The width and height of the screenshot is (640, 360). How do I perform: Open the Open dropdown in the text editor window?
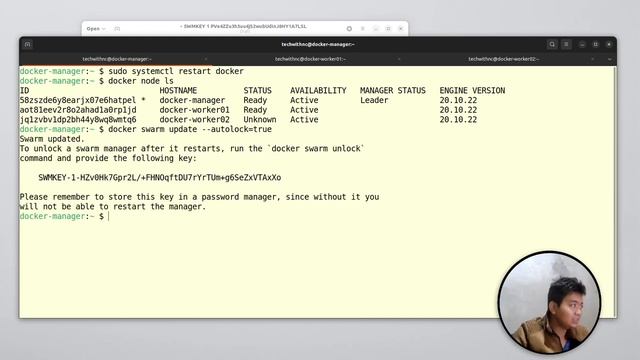pyautogui.click(x=96, y=29)
